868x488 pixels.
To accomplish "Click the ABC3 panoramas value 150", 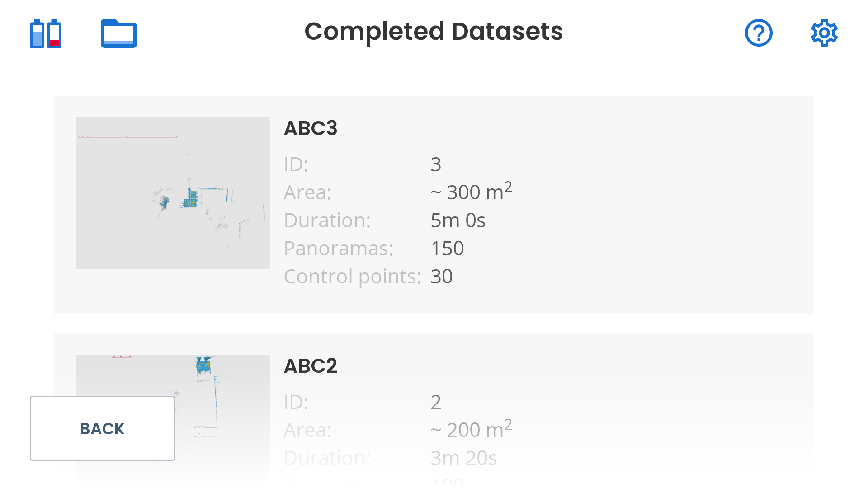I will point(447,249).
